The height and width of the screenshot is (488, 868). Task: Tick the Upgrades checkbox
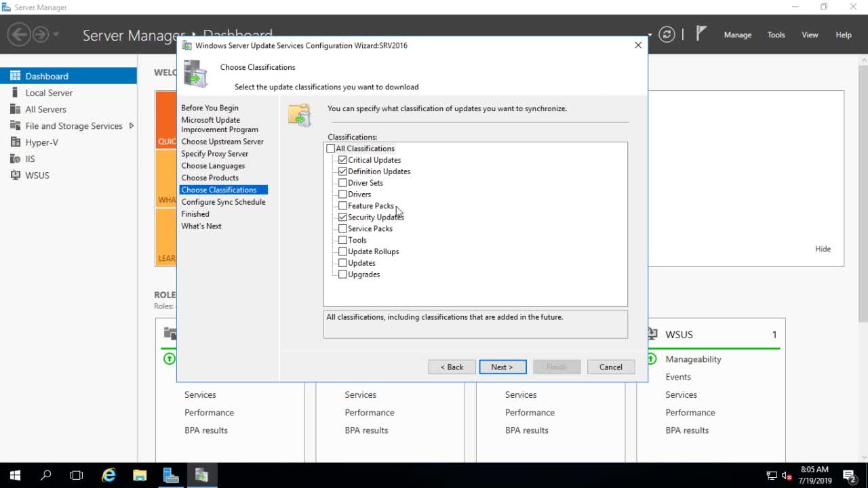(x=342, y=274)
